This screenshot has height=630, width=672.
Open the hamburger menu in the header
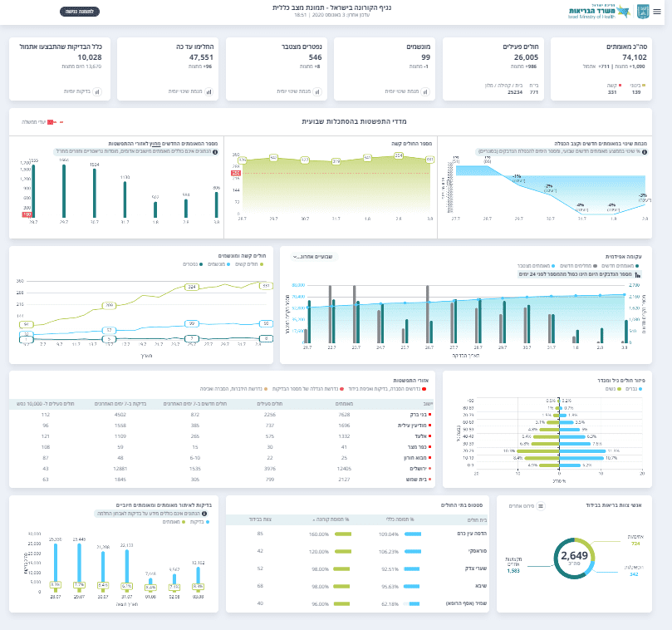click(x=657, y=12)
